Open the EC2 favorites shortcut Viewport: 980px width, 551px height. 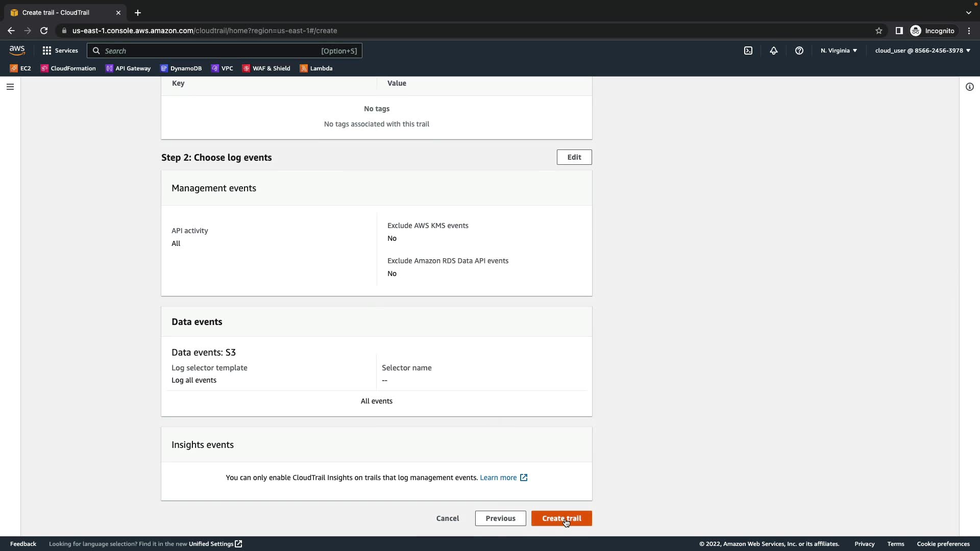[20, 68]
